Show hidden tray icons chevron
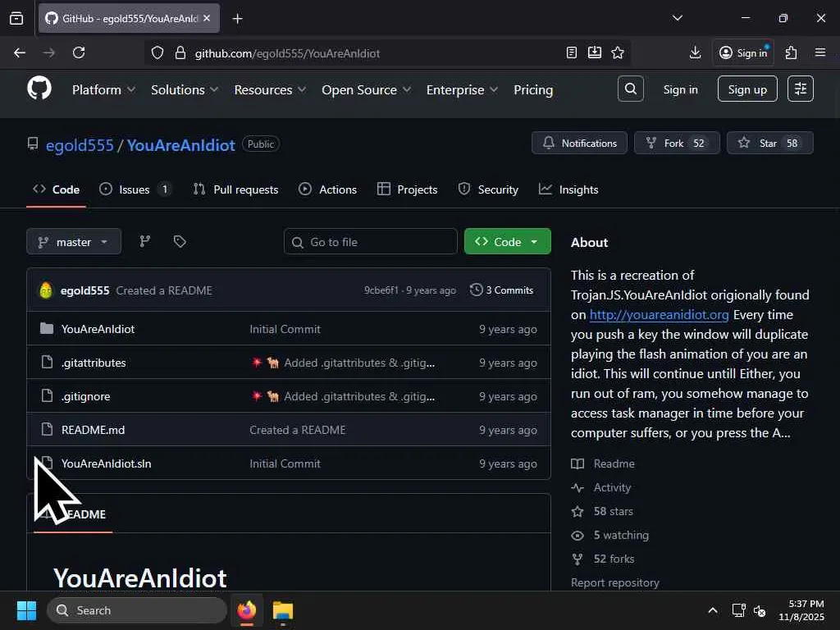The image size is (840, 630). tap(713, 610)
